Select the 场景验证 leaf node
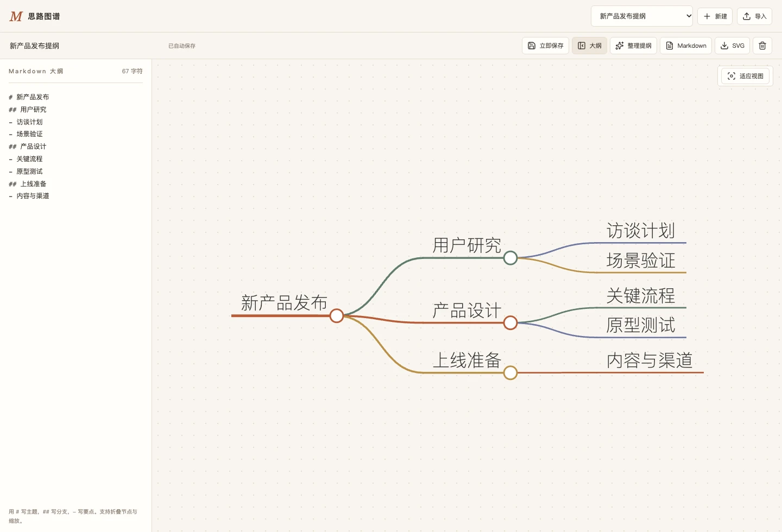Image resolution: width=782 pixels, height=532 pixels. click(641, 261)
